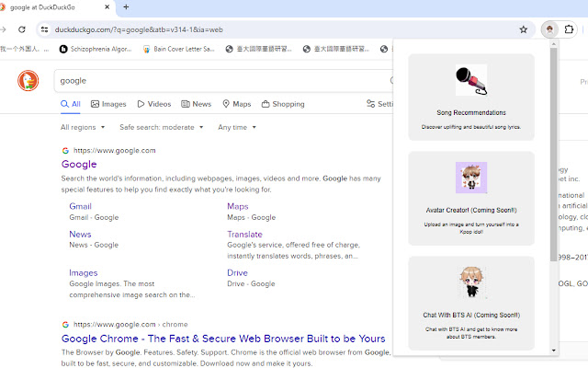Click 'Chat with BTS AI and get to know' description
Image resolution: width=588 pixels, height=368 pixels.
471,333
